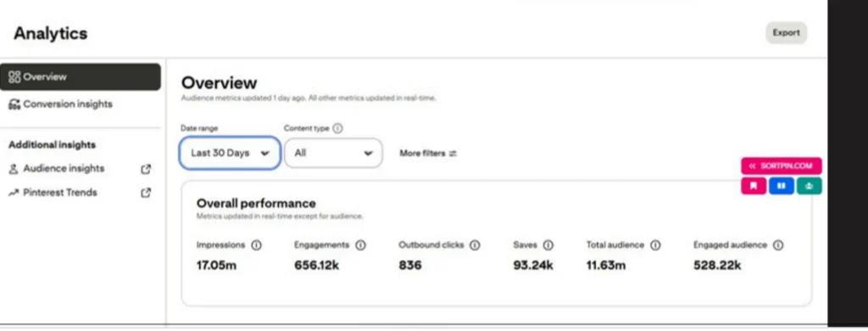This screenshot has height=331, width=868.
Task: Open Audience insights external link icon
Action: 146,169
